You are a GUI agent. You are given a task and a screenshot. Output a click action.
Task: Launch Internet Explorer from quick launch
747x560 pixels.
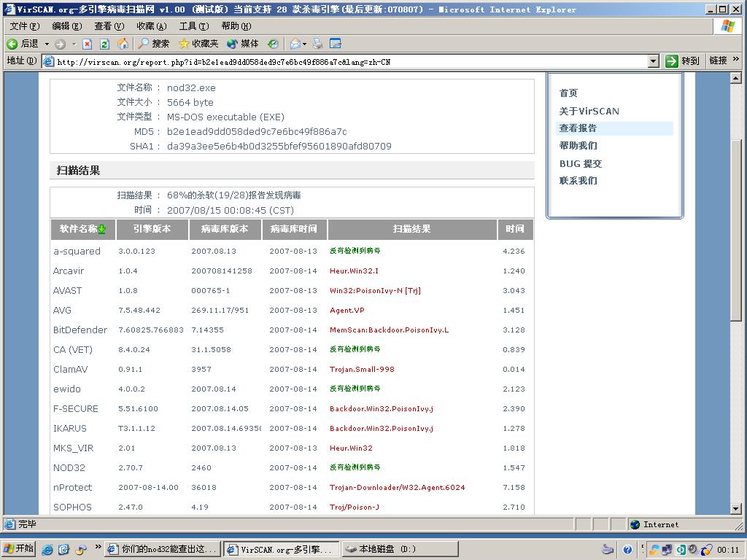(47, 549)
